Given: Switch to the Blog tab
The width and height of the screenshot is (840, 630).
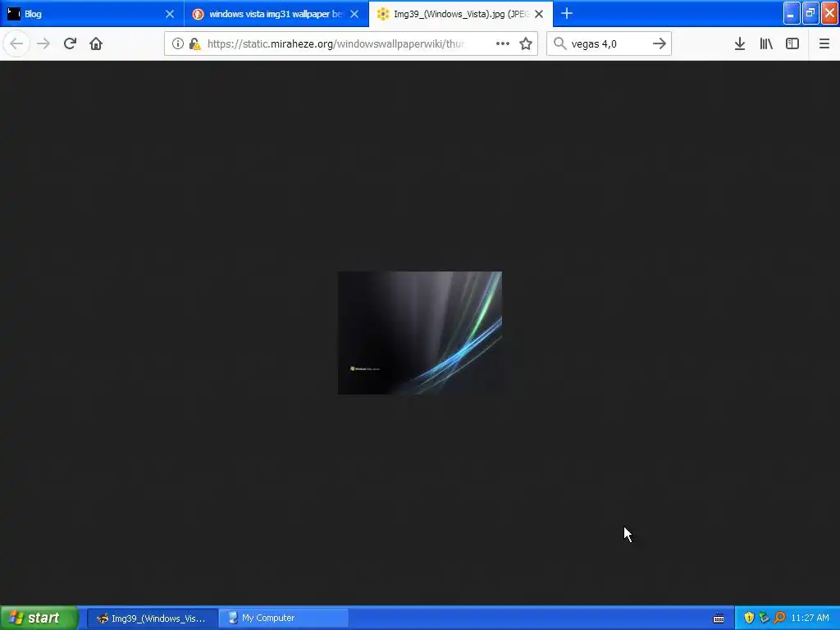Looking at the screenshot, I should coord(92,13).
